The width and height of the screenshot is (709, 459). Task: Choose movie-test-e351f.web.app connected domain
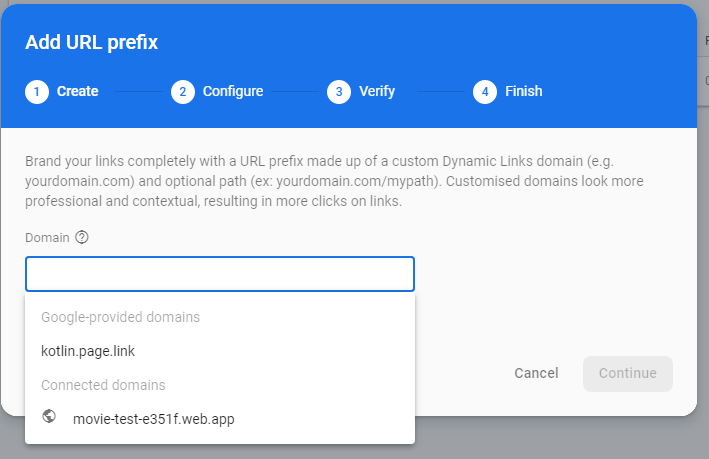(x=154, y=418)
